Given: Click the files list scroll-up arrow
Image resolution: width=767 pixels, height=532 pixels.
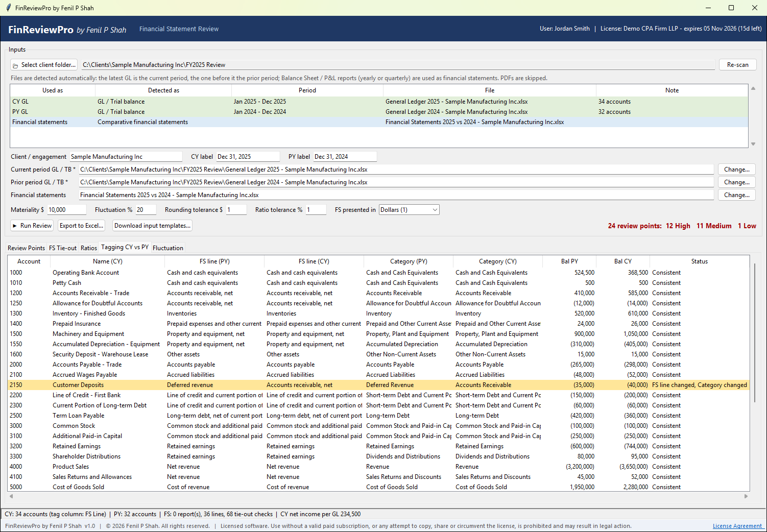Looking at the screenshot, I should point(753,88).
